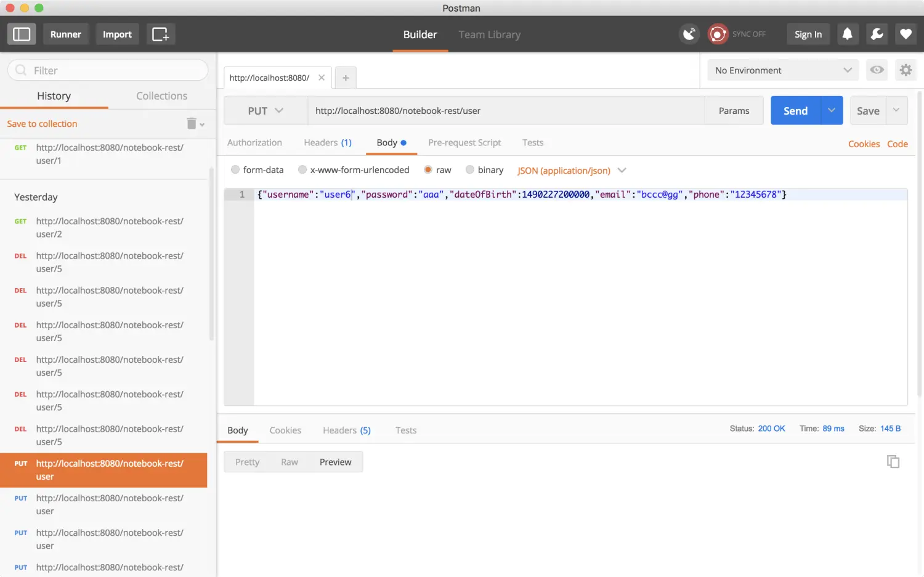Viewport: 924px width, 577px height.
Task: Open the Code link
Action: [x=898, y=143]
